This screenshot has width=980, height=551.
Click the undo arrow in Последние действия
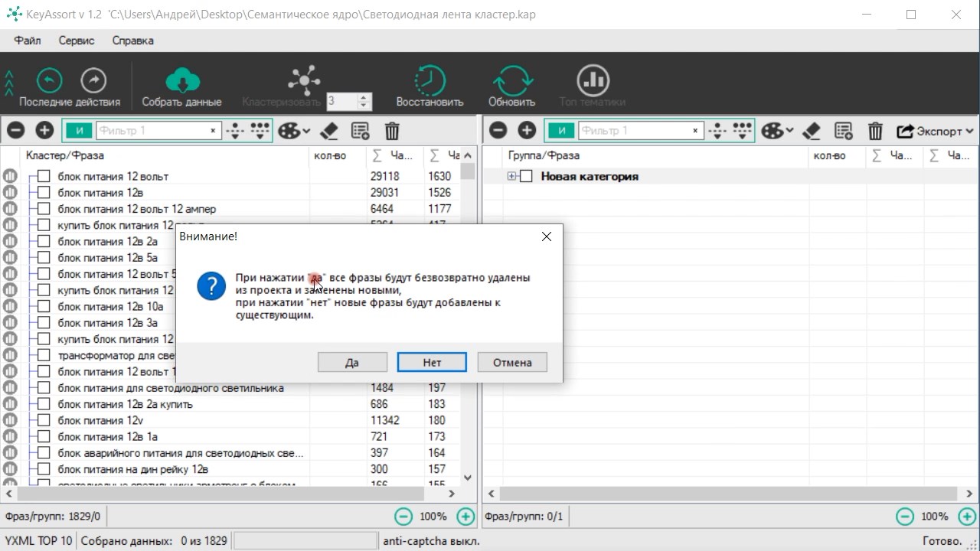49,80
